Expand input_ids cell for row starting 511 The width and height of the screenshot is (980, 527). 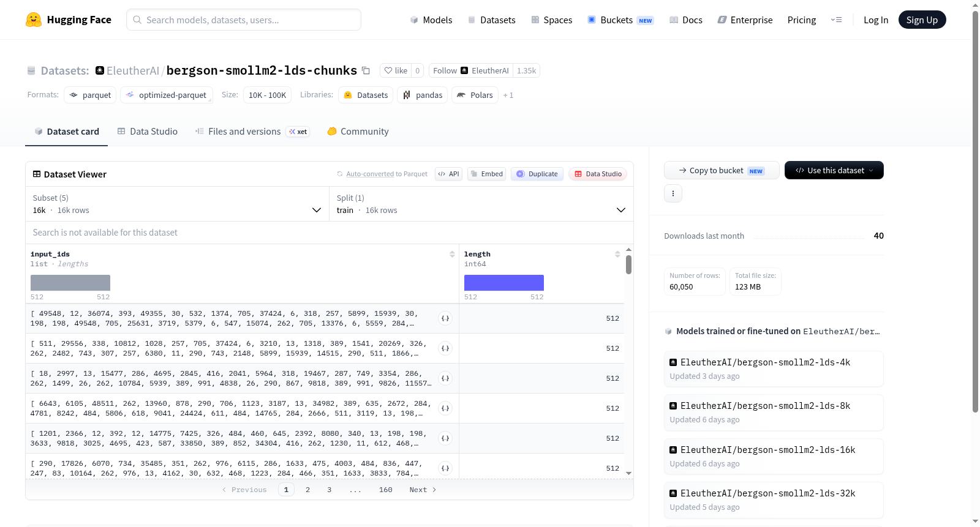tap(445, 348)
